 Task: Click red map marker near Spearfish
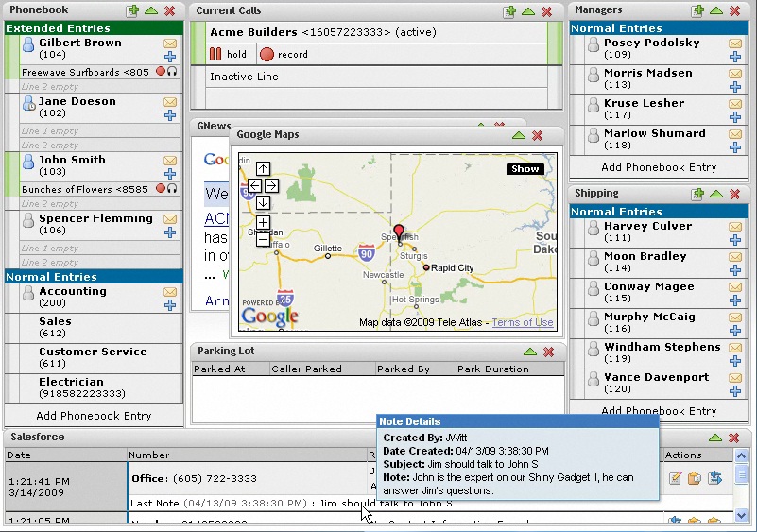coord(398,232)
